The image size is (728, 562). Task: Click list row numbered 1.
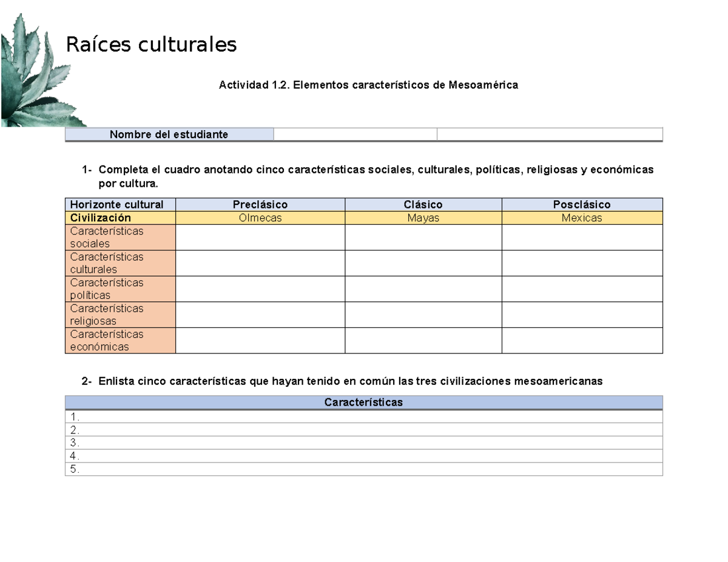click(364, 417)
